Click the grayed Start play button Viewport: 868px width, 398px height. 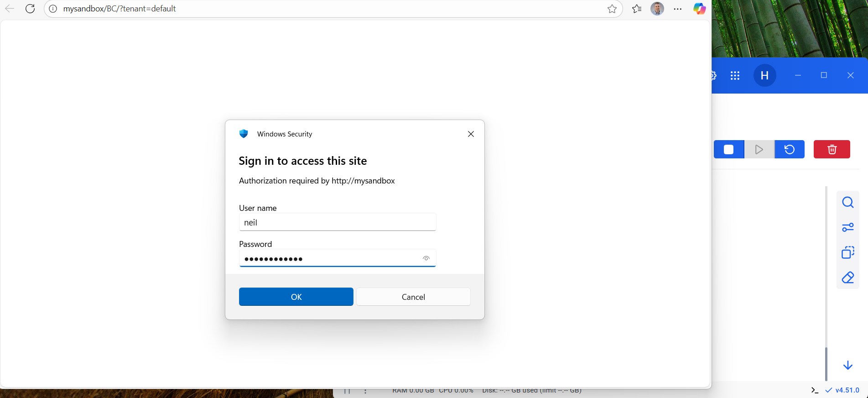tap(759, 149)
